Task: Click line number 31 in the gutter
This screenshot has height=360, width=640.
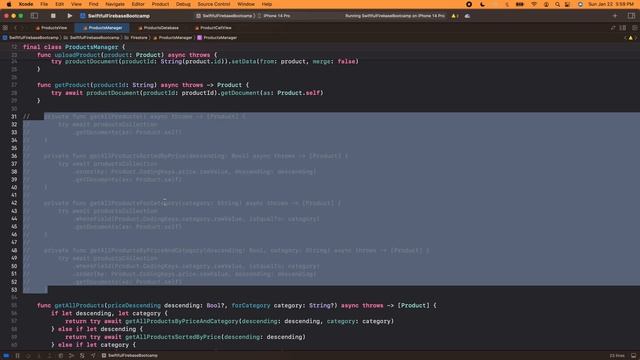Action: pos(14,116)
